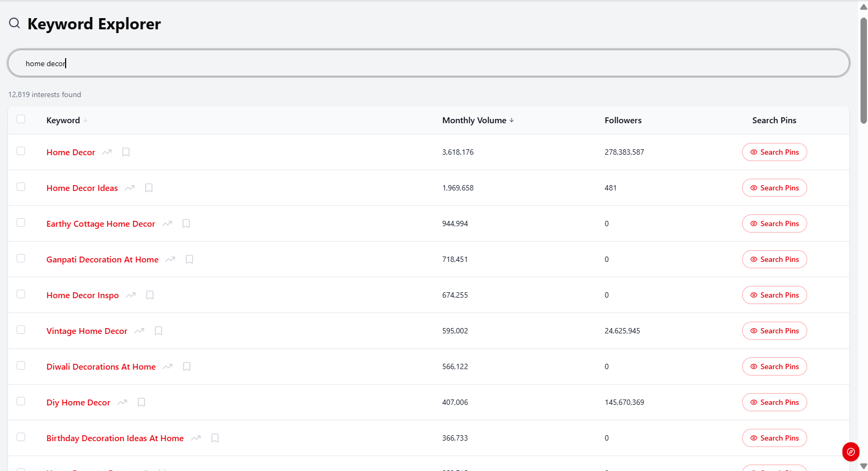Check the Diy Home Decor checkbox
868x471 pixels.
21,401
